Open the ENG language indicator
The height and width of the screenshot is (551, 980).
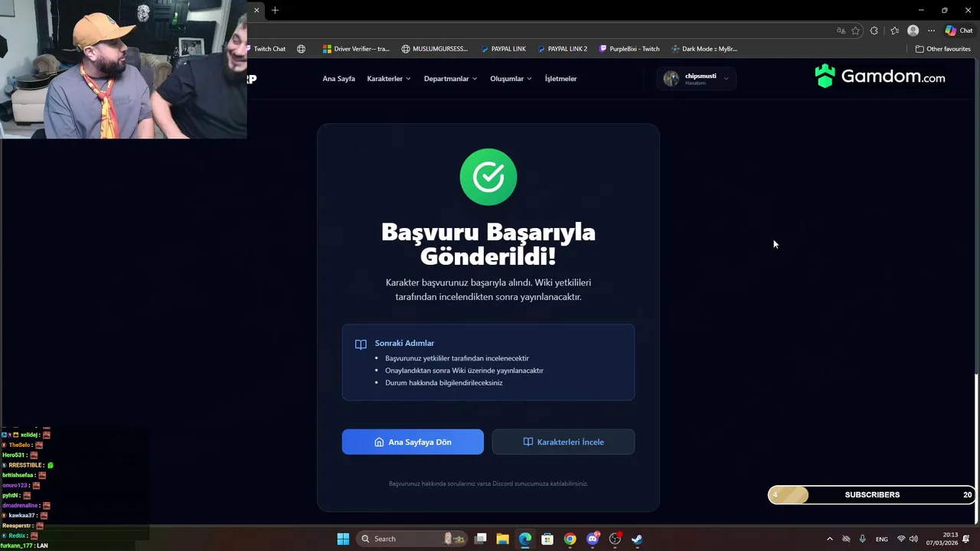tap(882, 539)
